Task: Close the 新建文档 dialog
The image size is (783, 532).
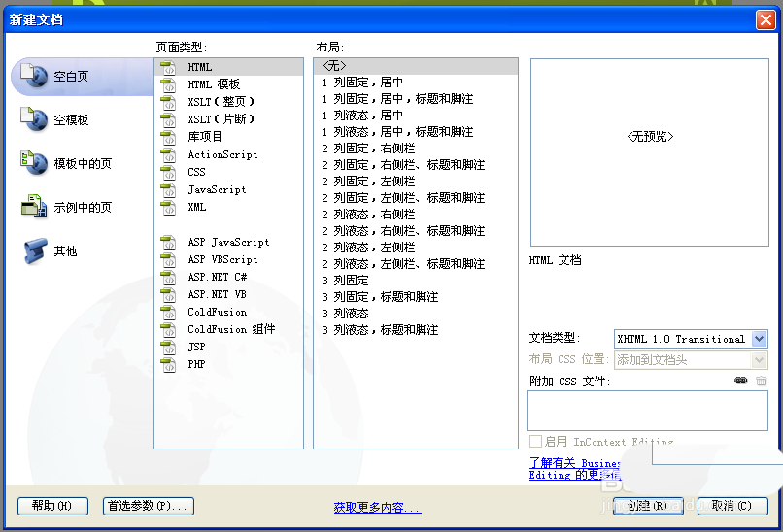Action: (x=765, y=20)
